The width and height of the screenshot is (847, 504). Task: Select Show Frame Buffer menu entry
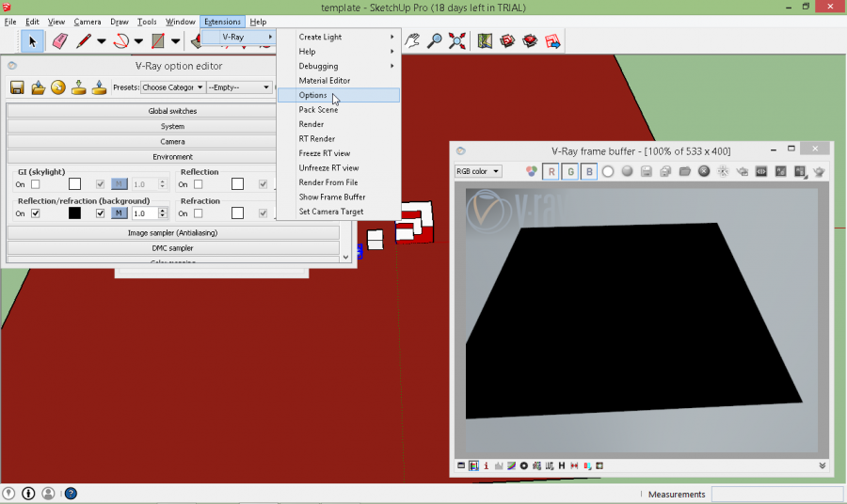[331, 197]
